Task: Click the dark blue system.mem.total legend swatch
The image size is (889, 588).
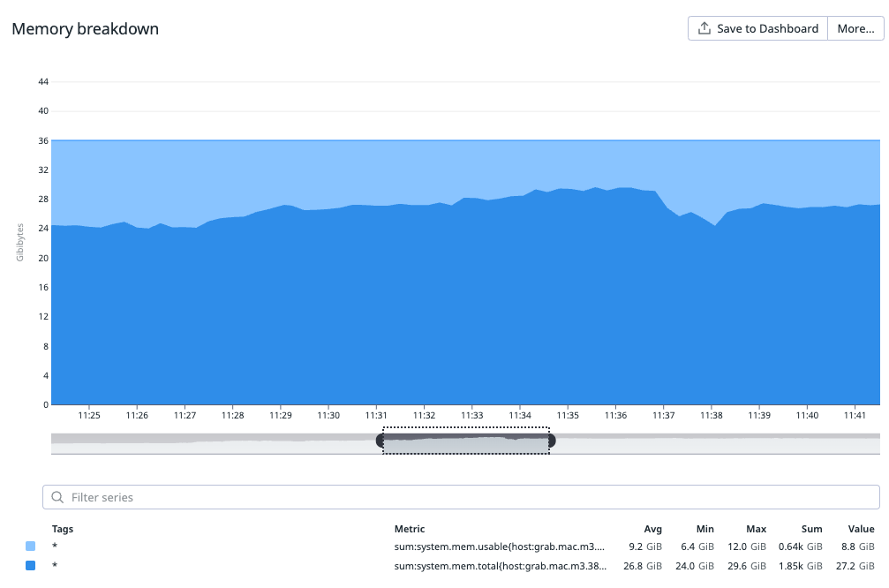Action: click(x=31, y=565)
